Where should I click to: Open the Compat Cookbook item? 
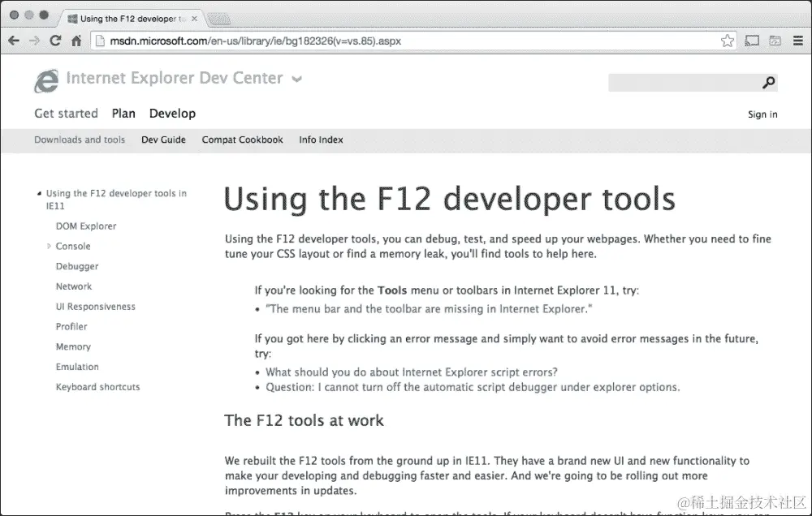click(242, 140)
